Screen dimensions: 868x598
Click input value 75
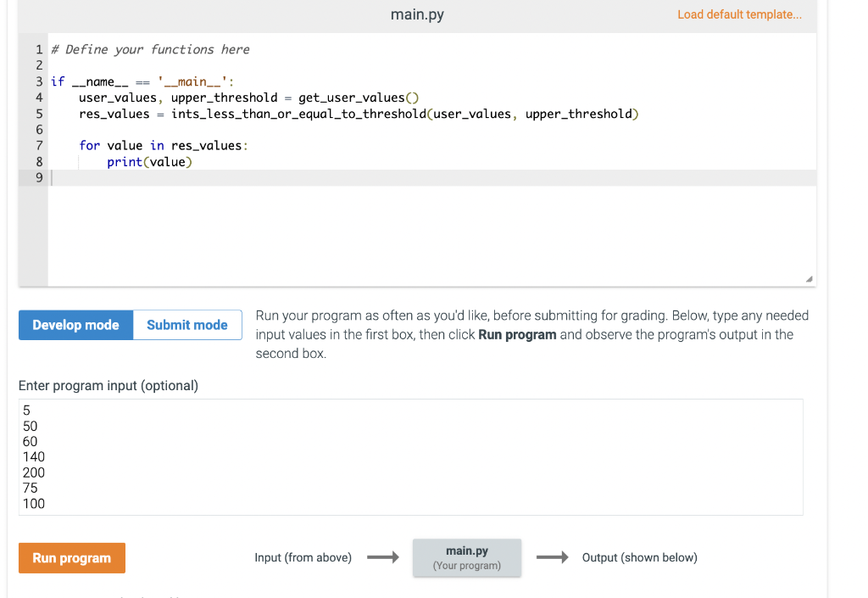click(31, 488)
